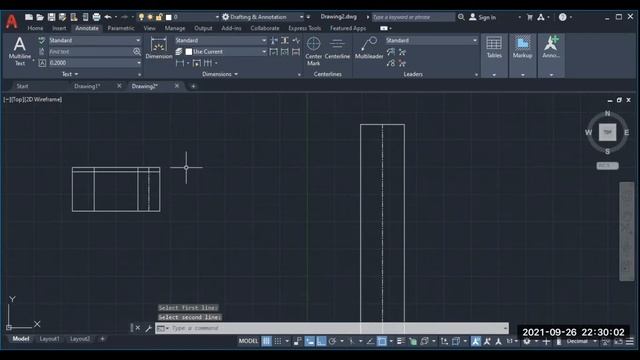Open the dimension style Standard dropdown

[221, 40]
